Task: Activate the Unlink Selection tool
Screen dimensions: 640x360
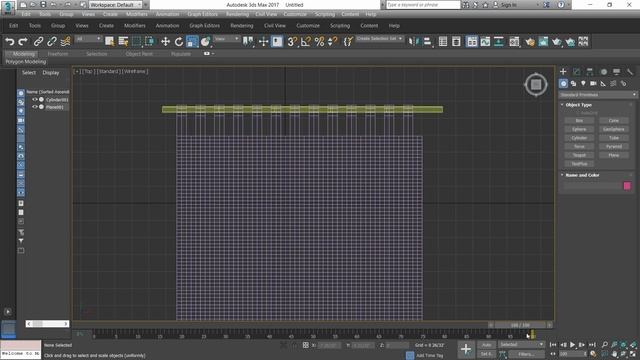Action: click(52, 41)
